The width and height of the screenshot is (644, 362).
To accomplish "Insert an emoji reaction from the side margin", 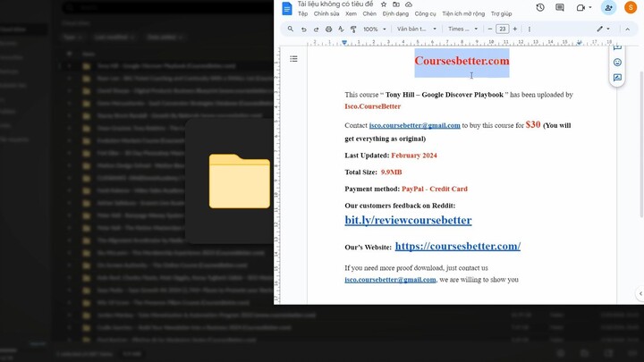I will 617,63.
